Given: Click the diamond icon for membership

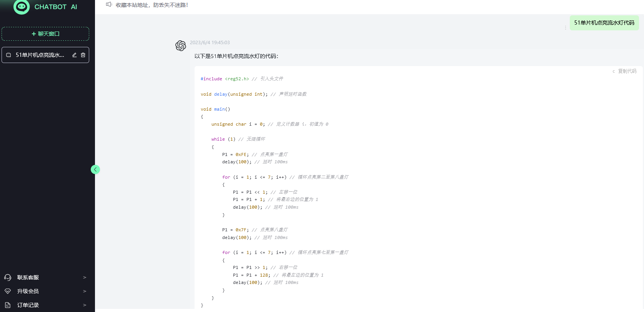Looking at the screenshot, I should [8, 291].
